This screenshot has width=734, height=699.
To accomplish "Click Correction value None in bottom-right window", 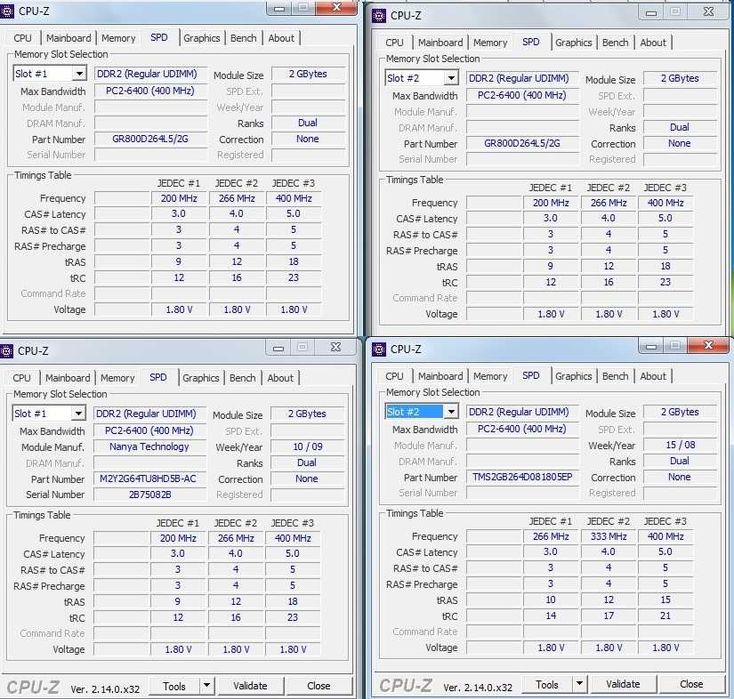I will coord(680,477).
